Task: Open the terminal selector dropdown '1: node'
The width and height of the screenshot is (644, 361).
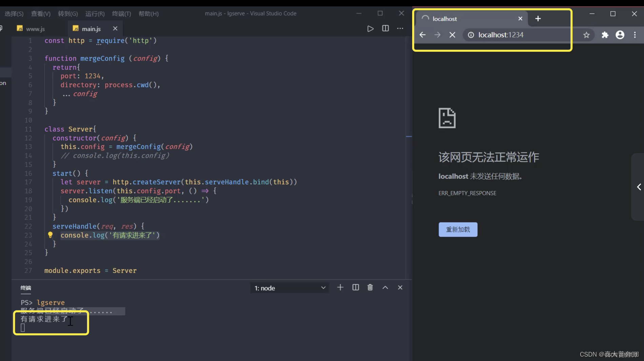Action: point(290,288)
